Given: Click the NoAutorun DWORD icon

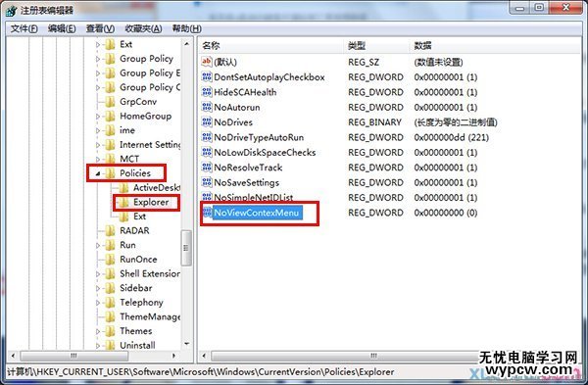Looking at the screenshot, I should click(x=207, y=107).
